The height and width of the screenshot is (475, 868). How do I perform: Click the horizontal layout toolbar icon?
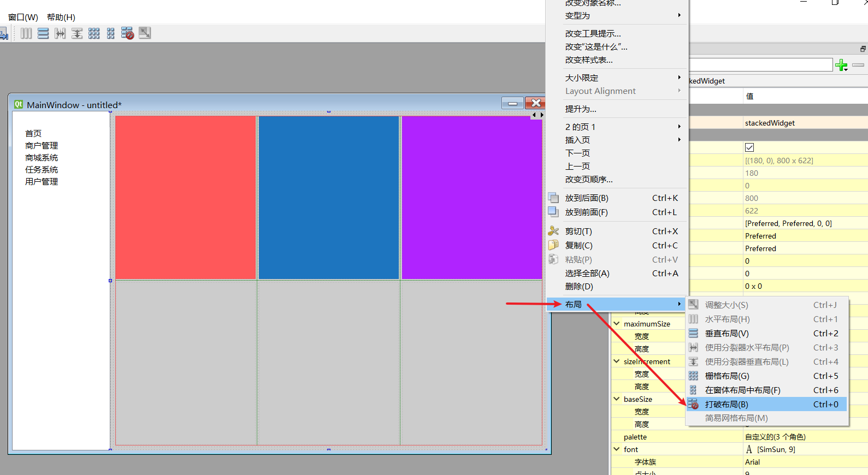coord(26,33)
